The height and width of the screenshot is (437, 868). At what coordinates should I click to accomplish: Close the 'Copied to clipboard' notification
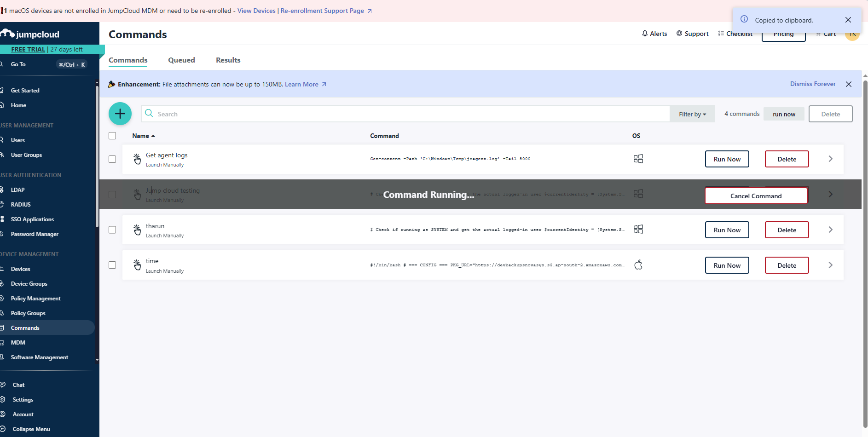[x=848, y=20]
